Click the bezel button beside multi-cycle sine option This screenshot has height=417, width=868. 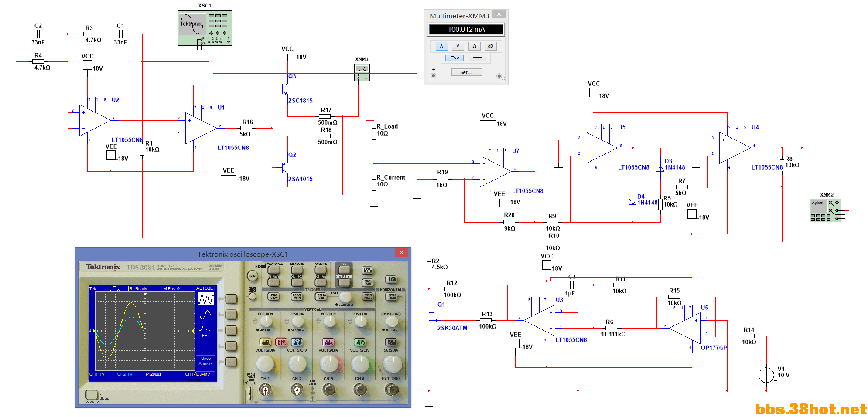point(231,299)
